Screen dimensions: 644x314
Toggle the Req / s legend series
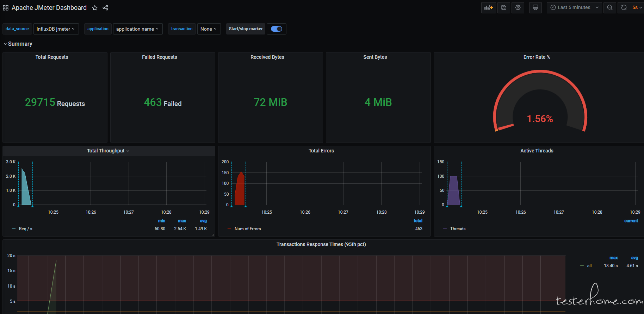26,229
